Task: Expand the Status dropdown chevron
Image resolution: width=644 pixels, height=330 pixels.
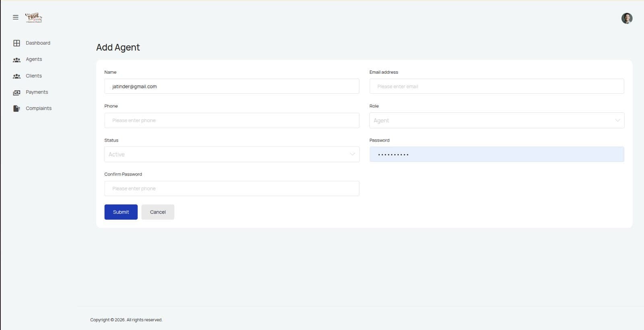Action: (x=352, y=154)
